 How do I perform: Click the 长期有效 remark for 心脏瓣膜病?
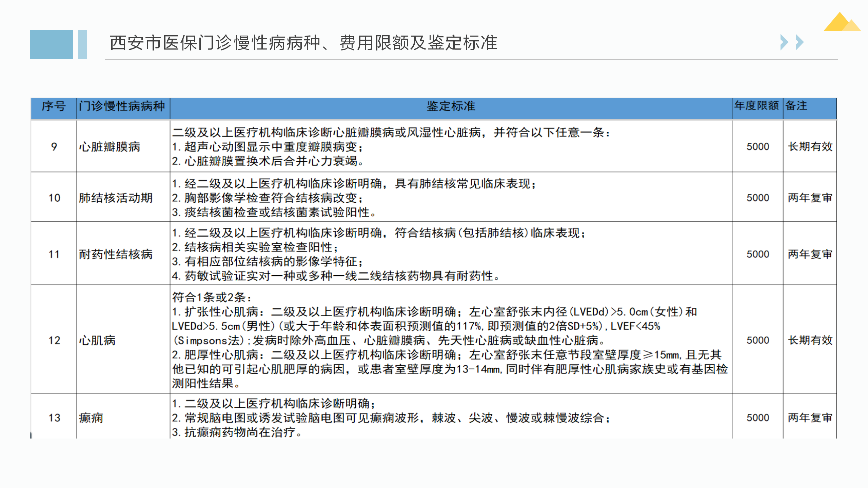coord(810,147)
